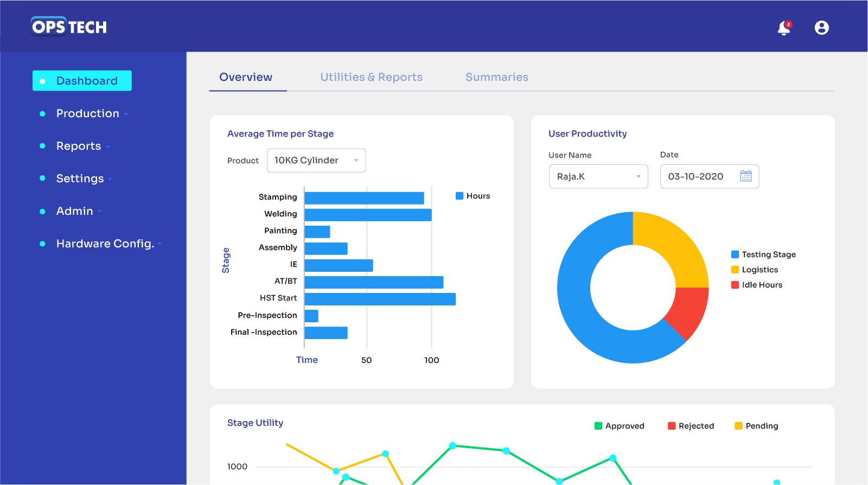
Task: Toggle Logistics legend entry
Action: tap(754, 270)
